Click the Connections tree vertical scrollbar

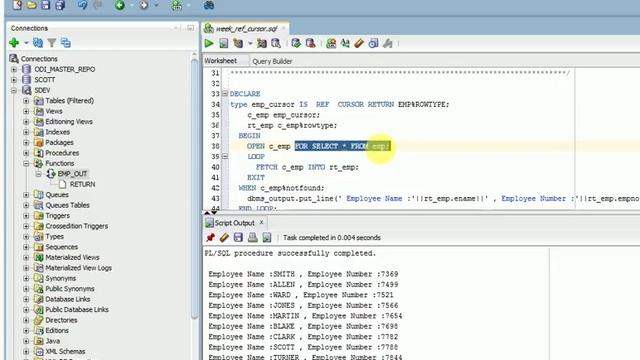195,190
